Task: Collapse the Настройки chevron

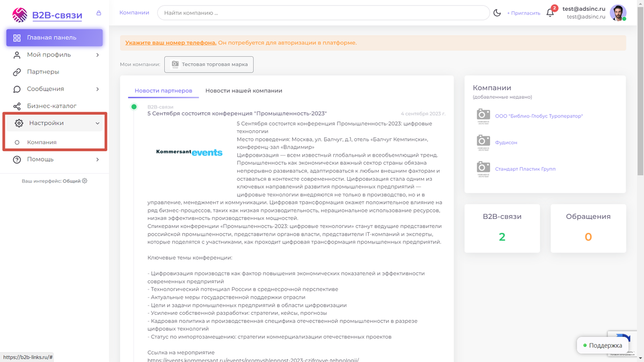Action: (97, 123)
